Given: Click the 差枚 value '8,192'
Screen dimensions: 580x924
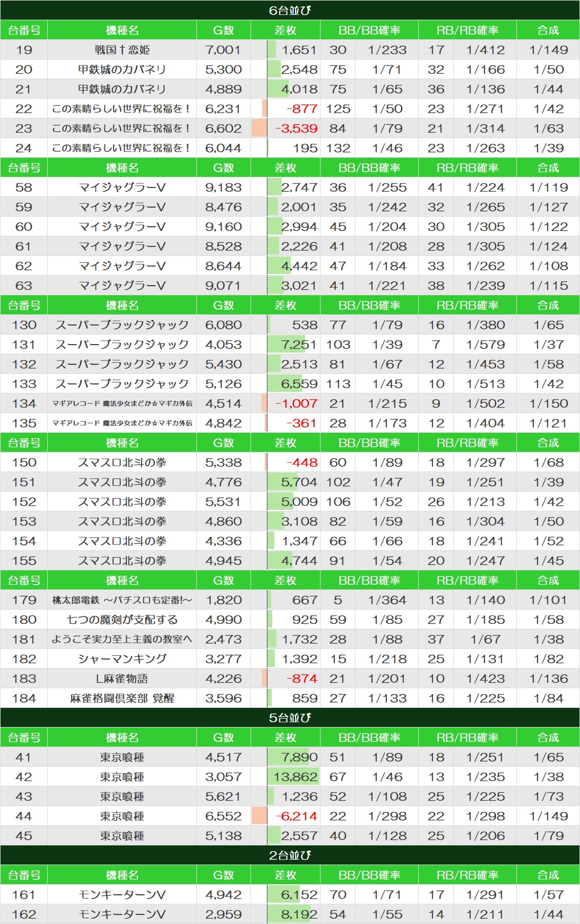Looking at the screenshot, I should click(x=299, y=914).
